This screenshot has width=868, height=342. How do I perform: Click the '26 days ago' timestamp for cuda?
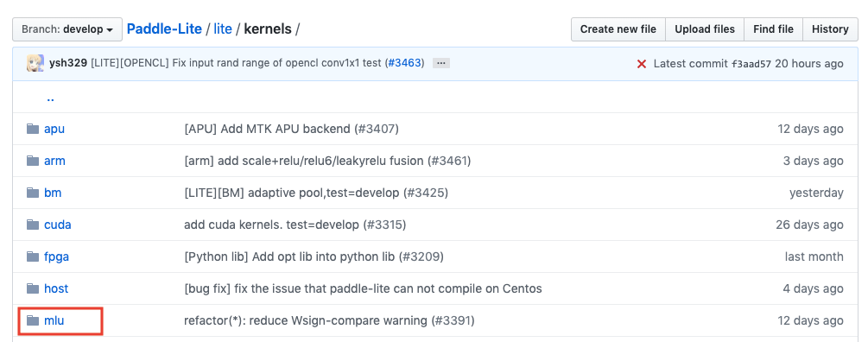click(x=810, y=225)
